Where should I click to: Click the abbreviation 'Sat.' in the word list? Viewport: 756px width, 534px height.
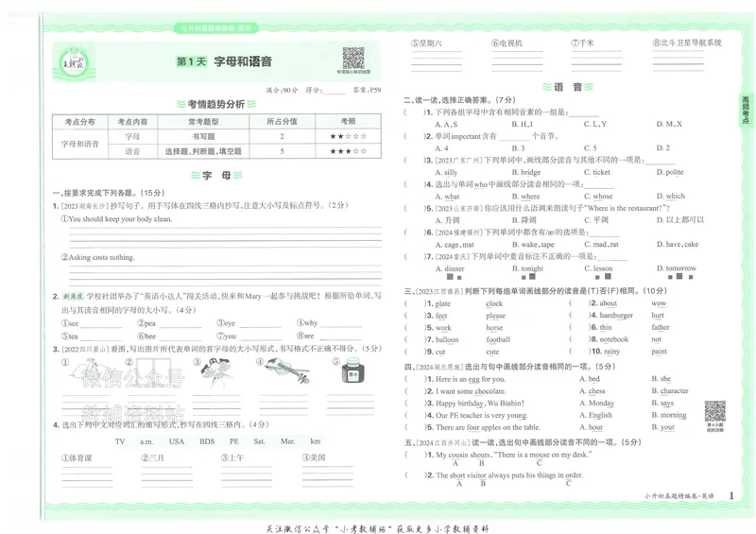(259, 441)
